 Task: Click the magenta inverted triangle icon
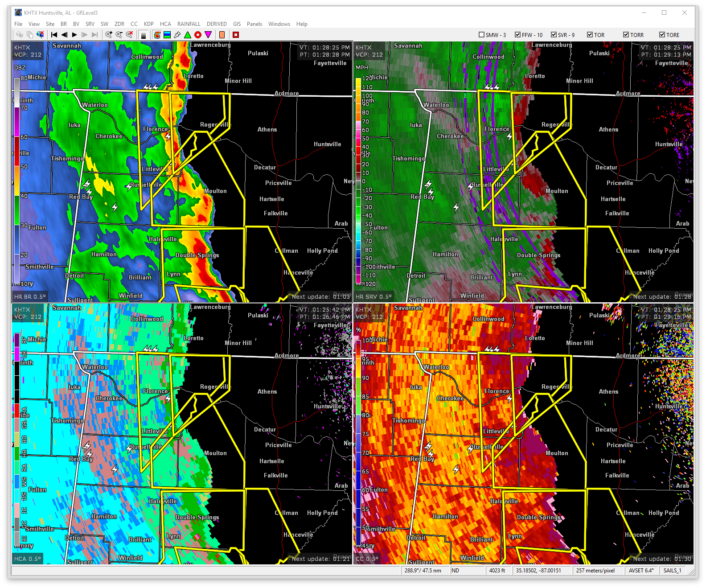pos(208,35)
